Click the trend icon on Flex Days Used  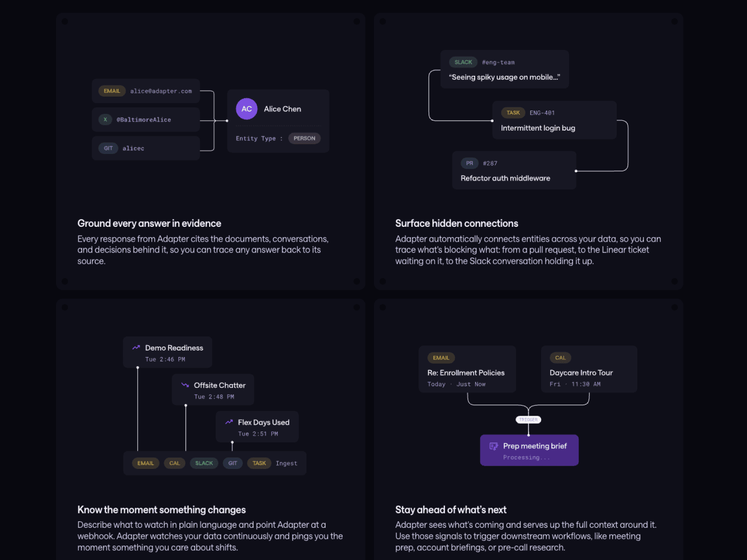point(229,422)
